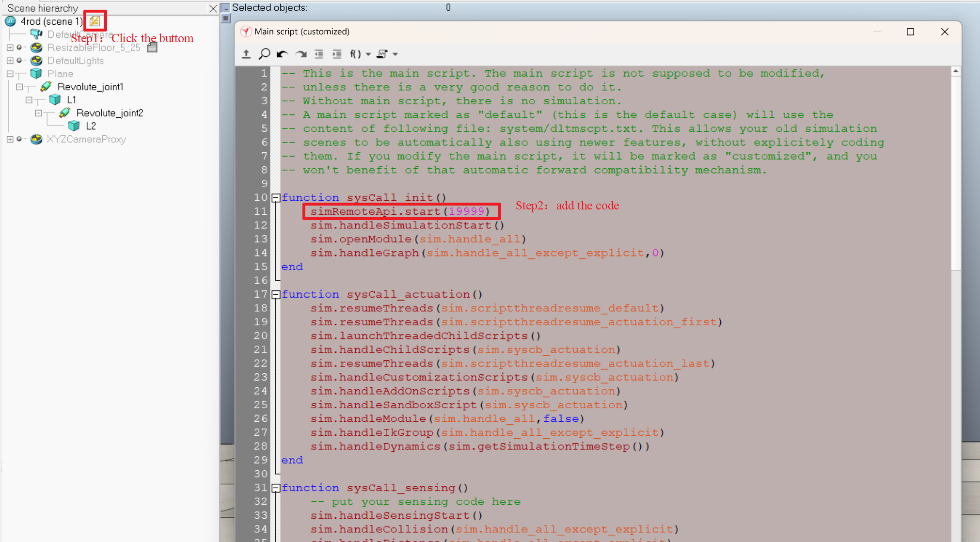This screenshot has width=980, height=542.
Task: Open the script snippets dropdown arrow
Action: point(395,54)
